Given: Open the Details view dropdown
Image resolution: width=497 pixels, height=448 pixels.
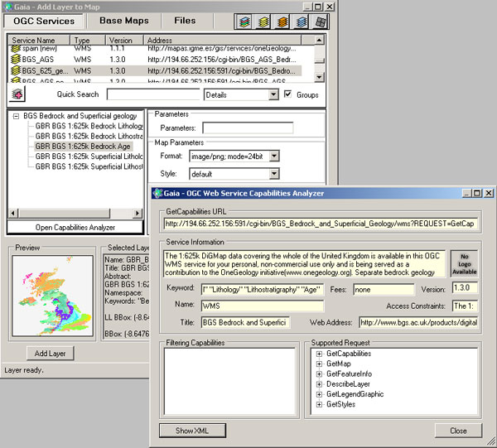Looking at the screenshot, I should click(x=273, y=94).
